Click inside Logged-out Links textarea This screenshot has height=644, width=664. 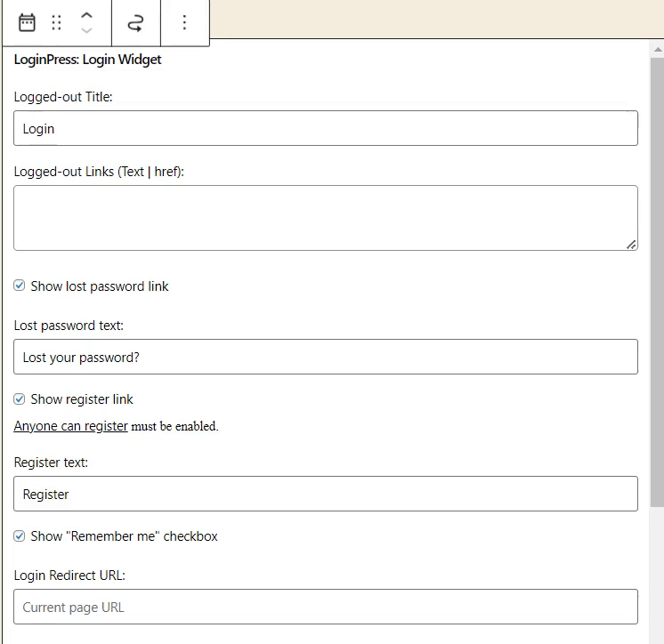tap(326, 218)
